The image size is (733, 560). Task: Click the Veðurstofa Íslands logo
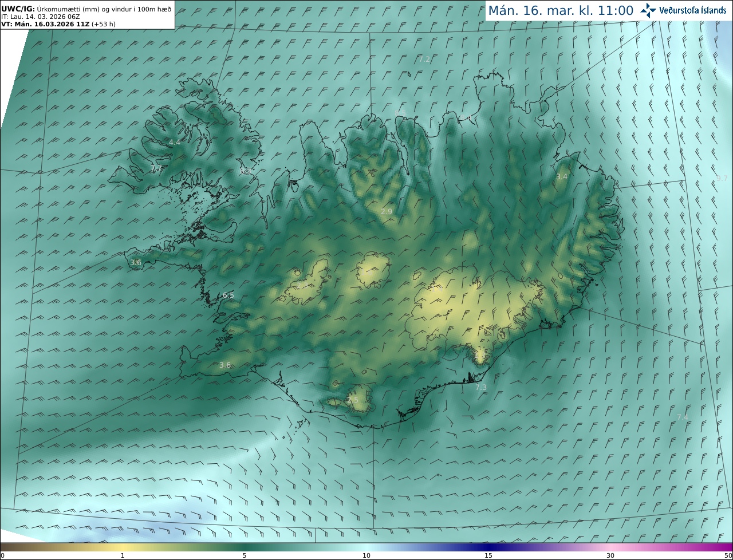coord(684,10)
